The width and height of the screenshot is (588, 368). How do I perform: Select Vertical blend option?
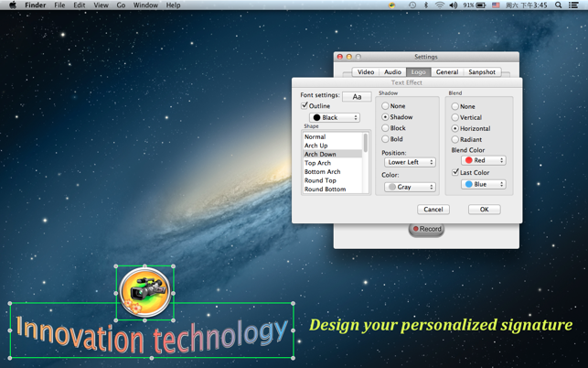(454, 117)
